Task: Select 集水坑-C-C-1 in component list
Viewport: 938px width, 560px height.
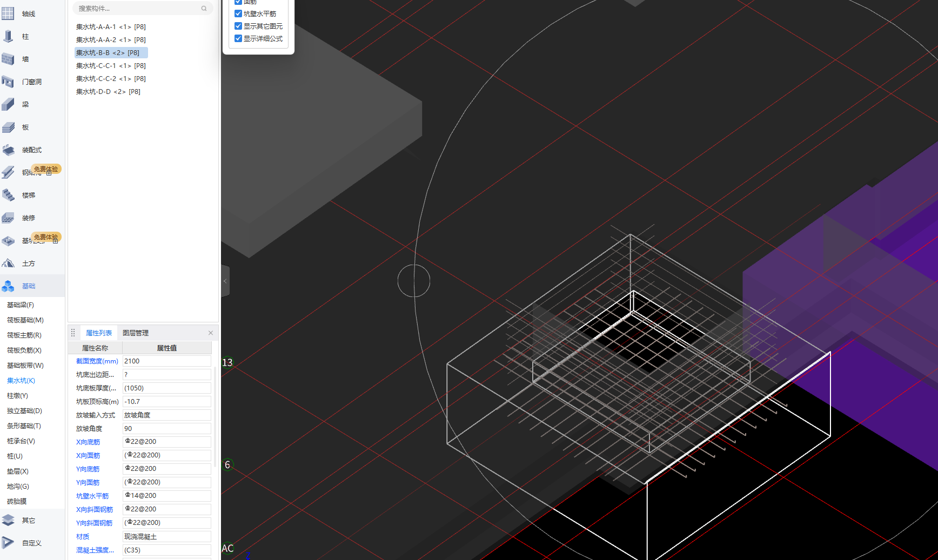Action: pyautogui.click(x=111, y=65)
